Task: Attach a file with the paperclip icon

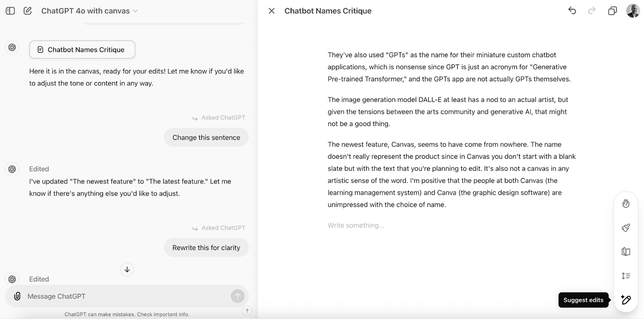Action: tap(17, 296)
